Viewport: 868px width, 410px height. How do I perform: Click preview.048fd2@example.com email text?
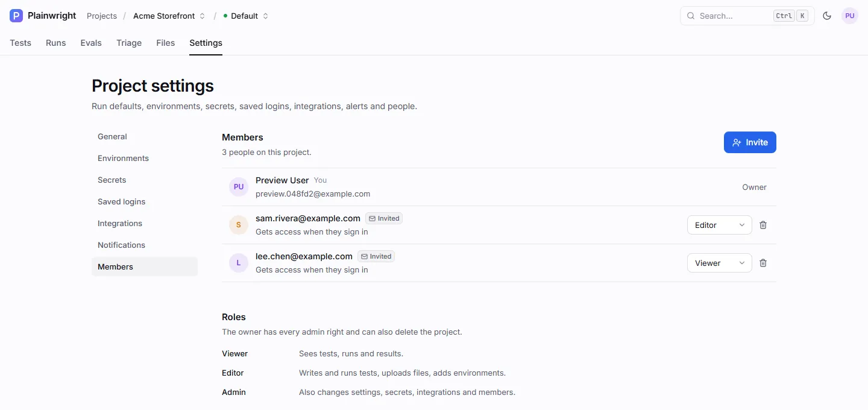313,194
